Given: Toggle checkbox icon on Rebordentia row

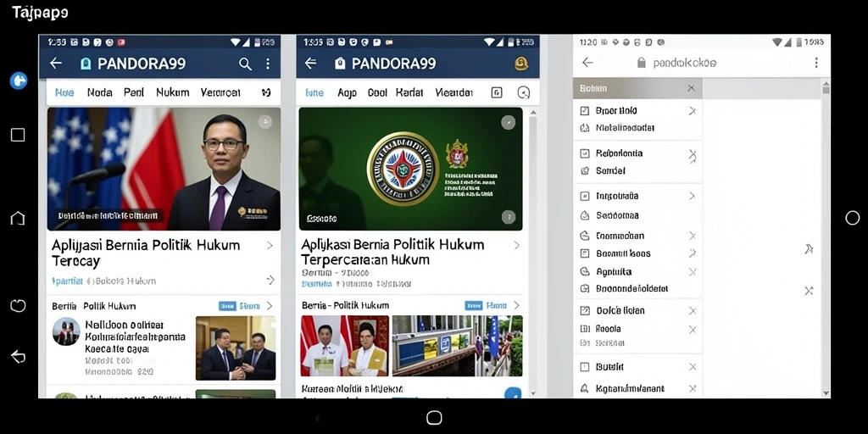Looking at the screenshot, I should 585,154.
